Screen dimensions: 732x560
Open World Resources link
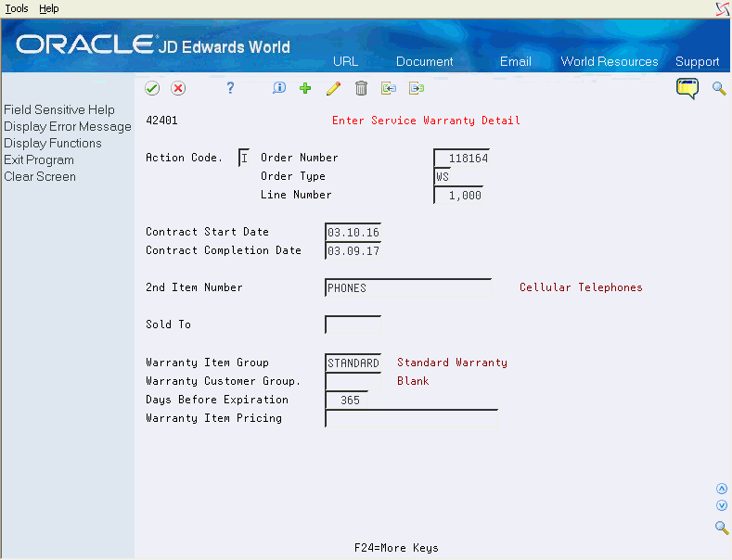point(610,61)
